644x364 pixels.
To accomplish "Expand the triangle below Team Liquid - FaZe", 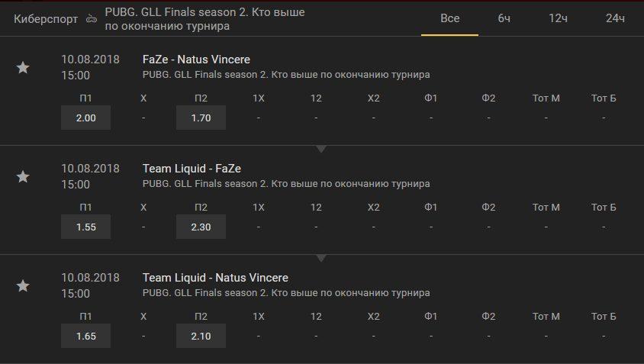I will [x=321, y=258].
